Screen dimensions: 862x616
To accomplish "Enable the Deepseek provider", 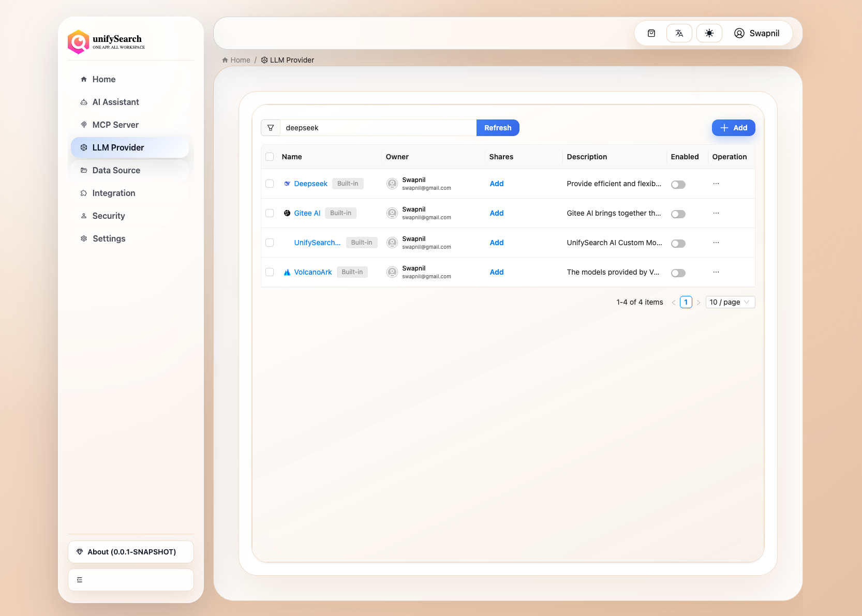I will (678, 184).
